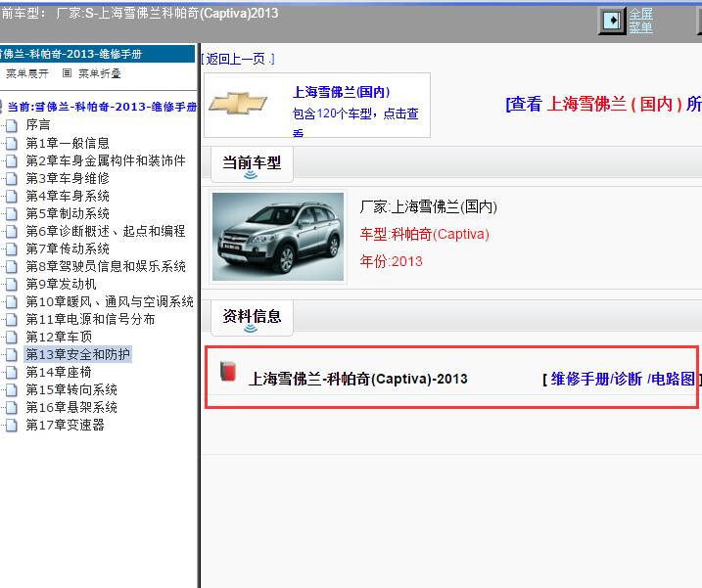Open 第1章一般信息
Screen dimensions: 702x588
point(68,143)
